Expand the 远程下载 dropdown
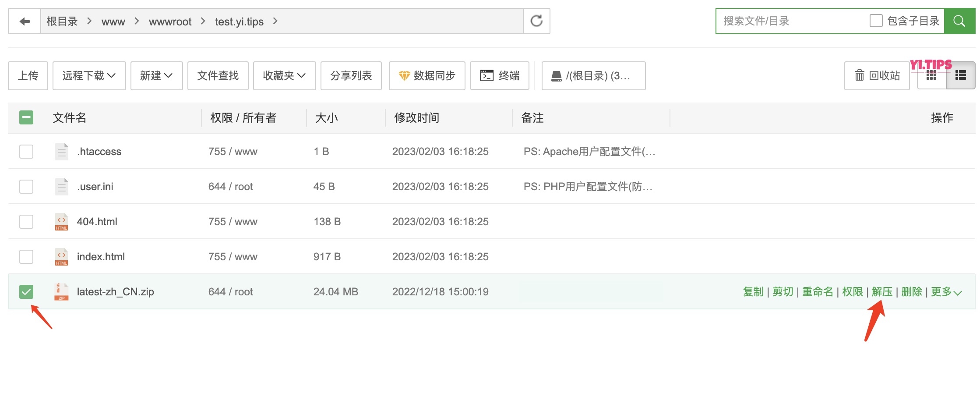Viewport: 980px width, 397px height. pos(89,75)
